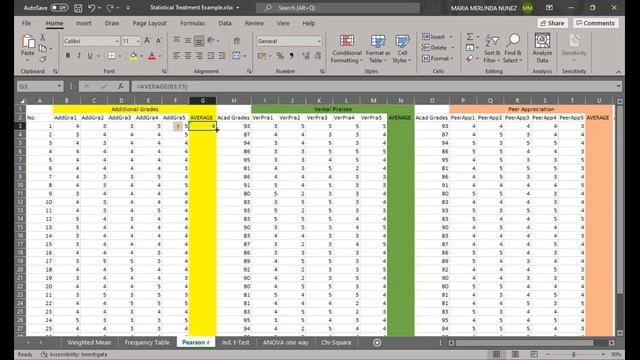Collapse the ribbon with the chevron

point(618,72)
